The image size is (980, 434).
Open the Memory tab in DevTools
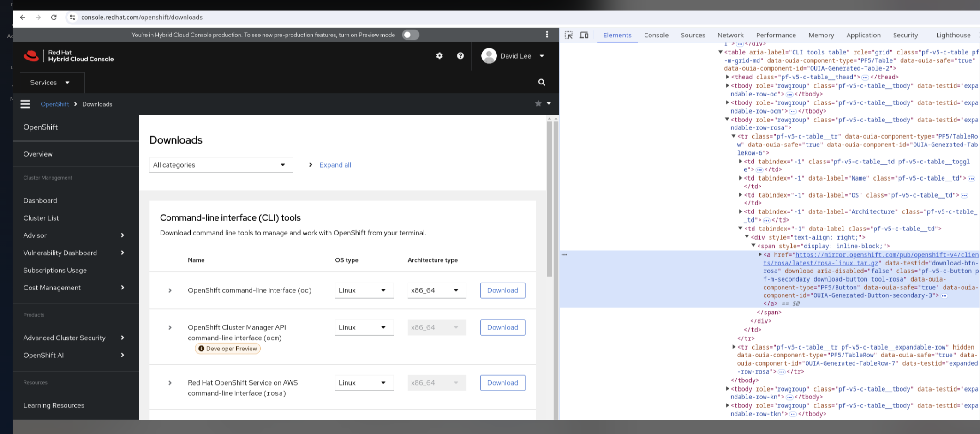tap(821, 35)
